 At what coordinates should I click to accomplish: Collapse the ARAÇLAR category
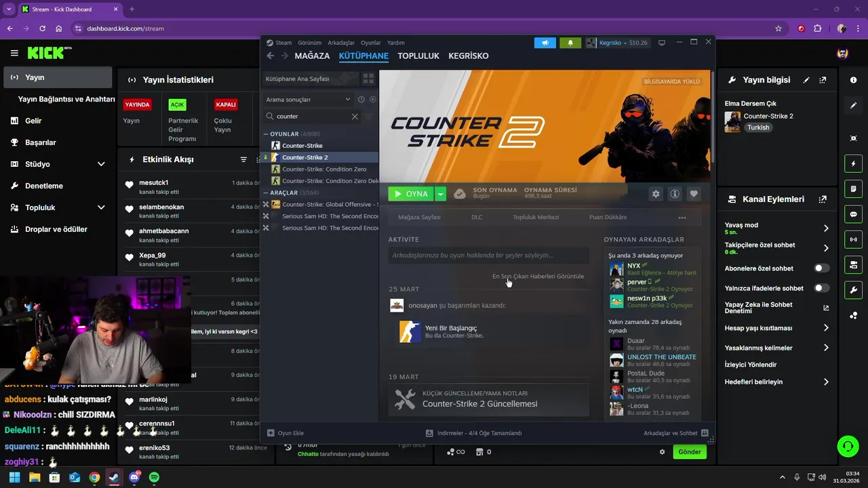265,192
